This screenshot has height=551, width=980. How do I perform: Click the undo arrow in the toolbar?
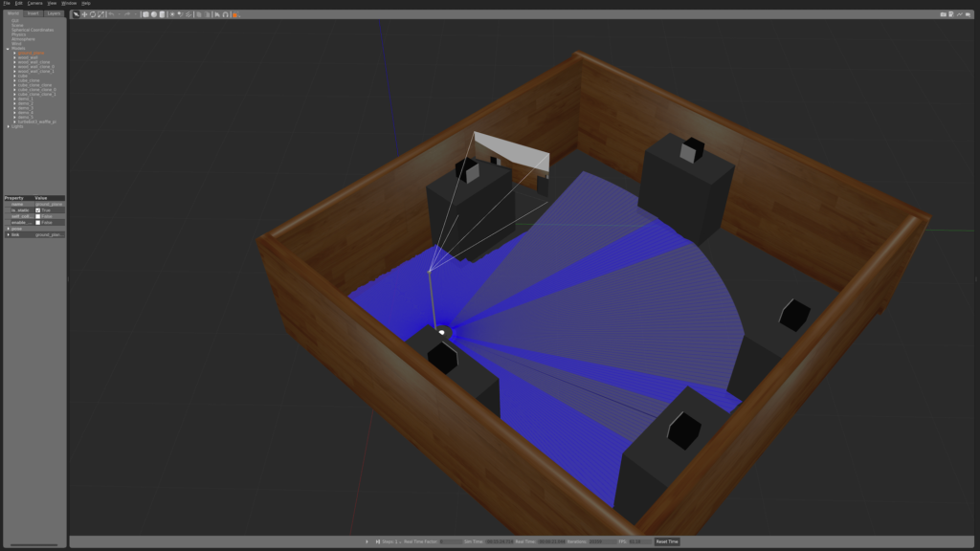[x=111, y=14]
